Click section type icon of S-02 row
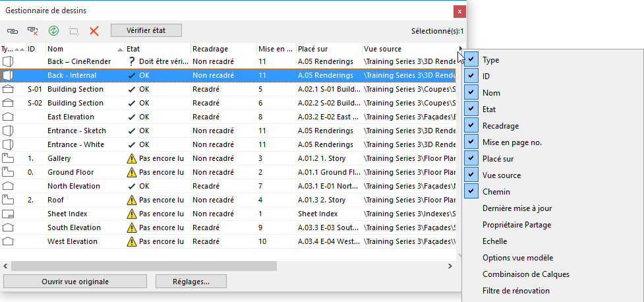Viewport: 644px width, 302px height. point(8,103)
